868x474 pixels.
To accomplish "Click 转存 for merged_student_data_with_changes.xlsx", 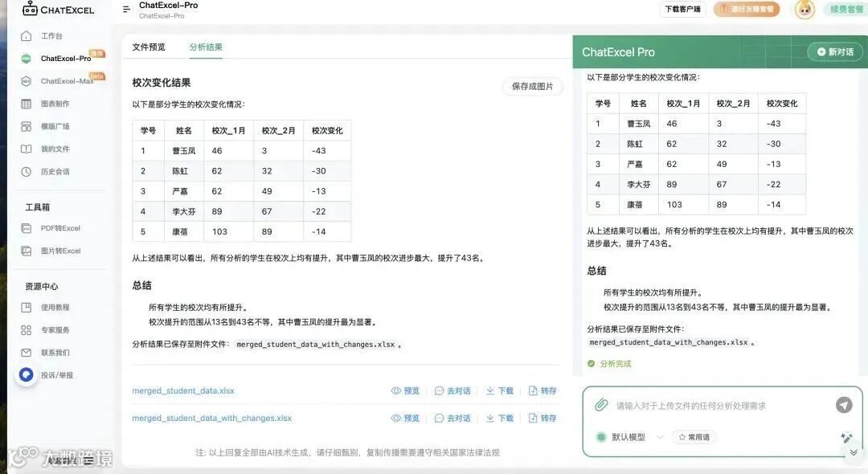I will [x=542, y=418].
